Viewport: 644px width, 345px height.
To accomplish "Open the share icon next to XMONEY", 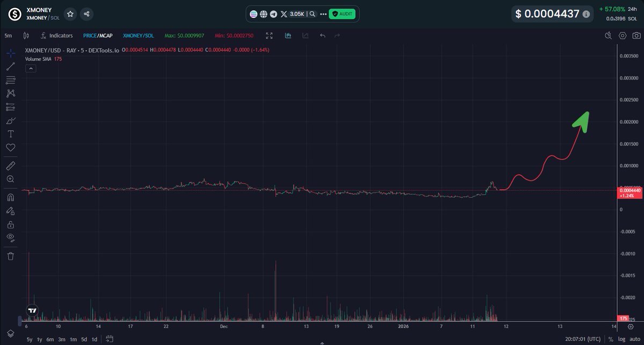I will point(87,14).
